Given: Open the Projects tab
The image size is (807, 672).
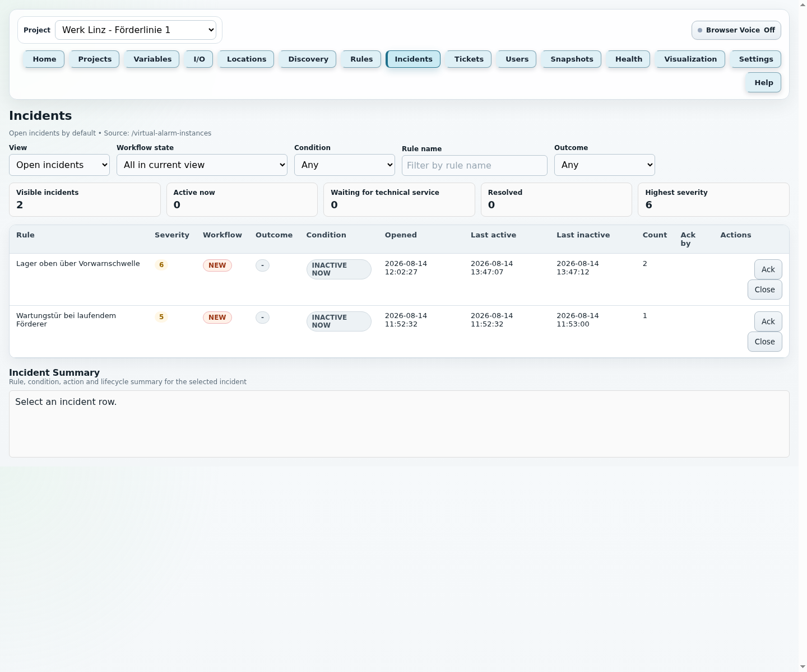Looking at the screenshot, I should (95, 59).
